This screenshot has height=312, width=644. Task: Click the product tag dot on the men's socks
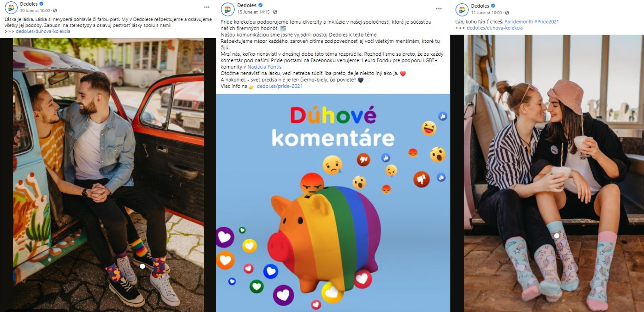click(x=142, y=266)
